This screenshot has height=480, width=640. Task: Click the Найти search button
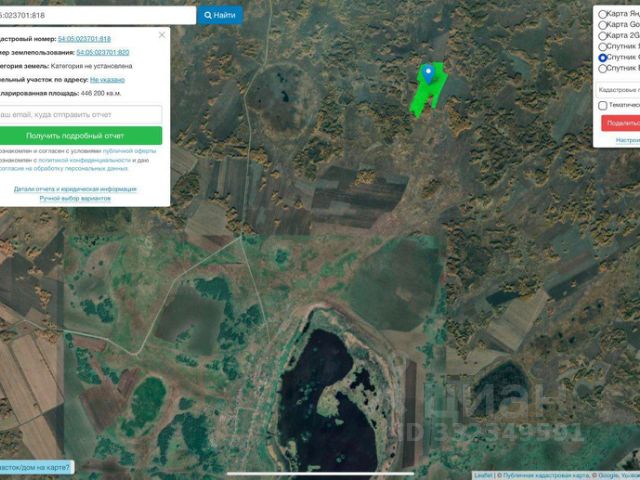220,15
